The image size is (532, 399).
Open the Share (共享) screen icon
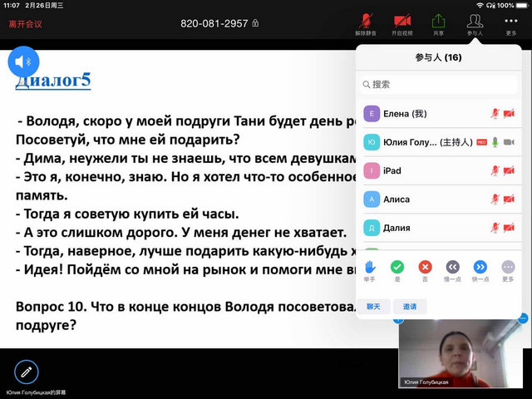[x=438, y=22]
